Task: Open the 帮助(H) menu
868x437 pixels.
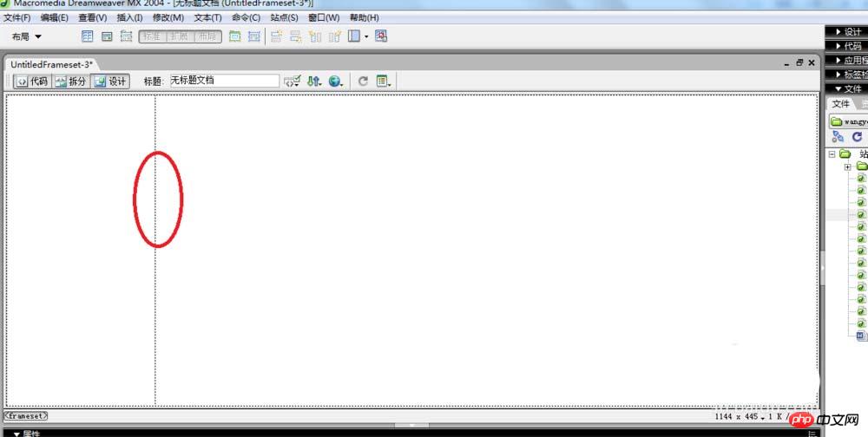Action: click(365, 17)
